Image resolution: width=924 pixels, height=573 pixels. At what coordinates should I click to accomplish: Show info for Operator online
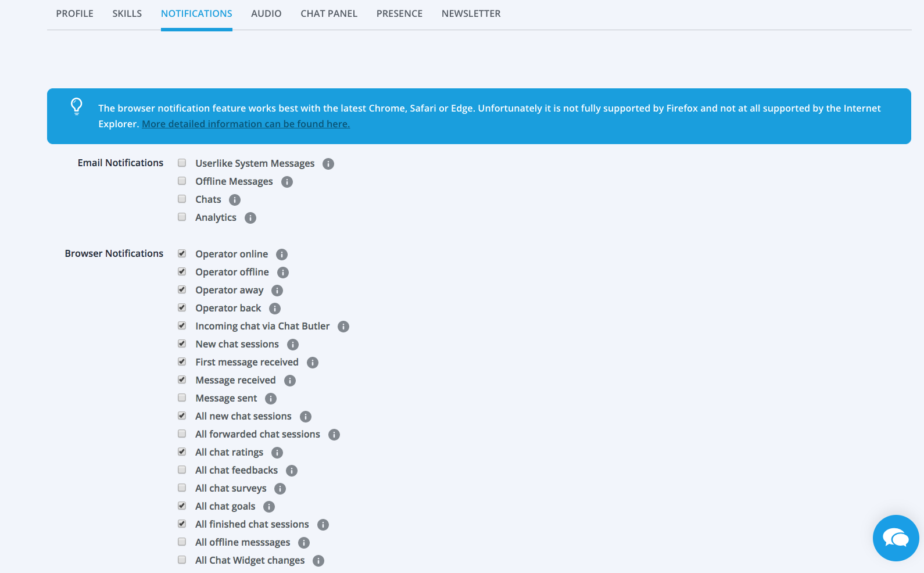[x=282, y=255]
